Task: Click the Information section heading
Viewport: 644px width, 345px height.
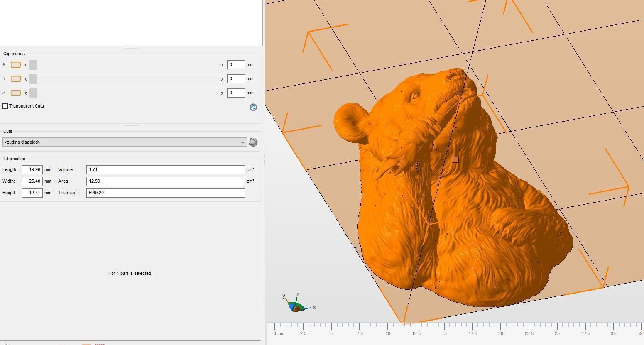Action: pyautogui.click(x=14, y=159)
